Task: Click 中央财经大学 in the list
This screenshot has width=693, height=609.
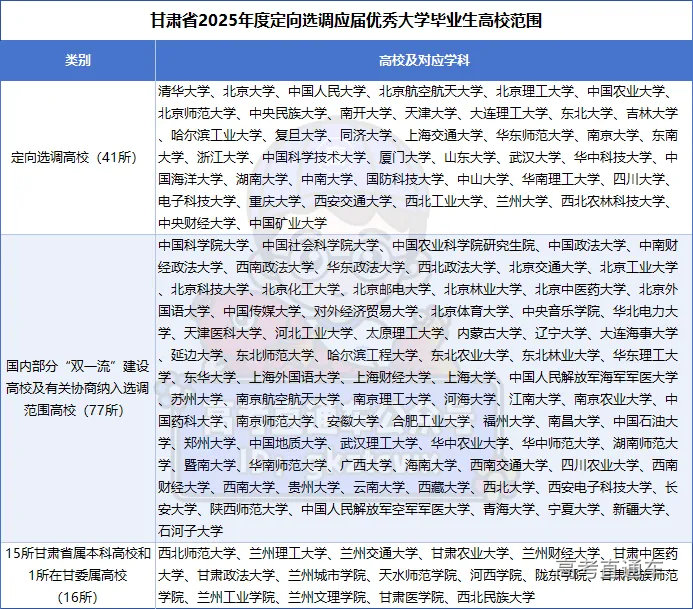Action: pos(197,223)
